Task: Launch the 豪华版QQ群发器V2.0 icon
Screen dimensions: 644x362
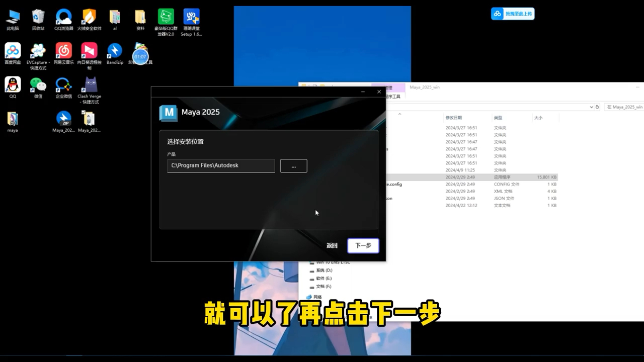Action: point(166,22)
